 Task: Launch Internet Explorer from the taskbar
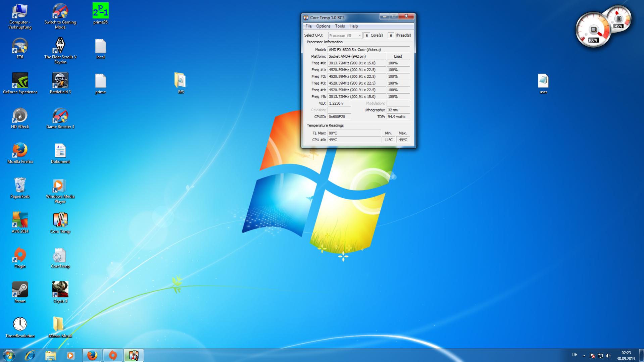(x=30, y=355)
